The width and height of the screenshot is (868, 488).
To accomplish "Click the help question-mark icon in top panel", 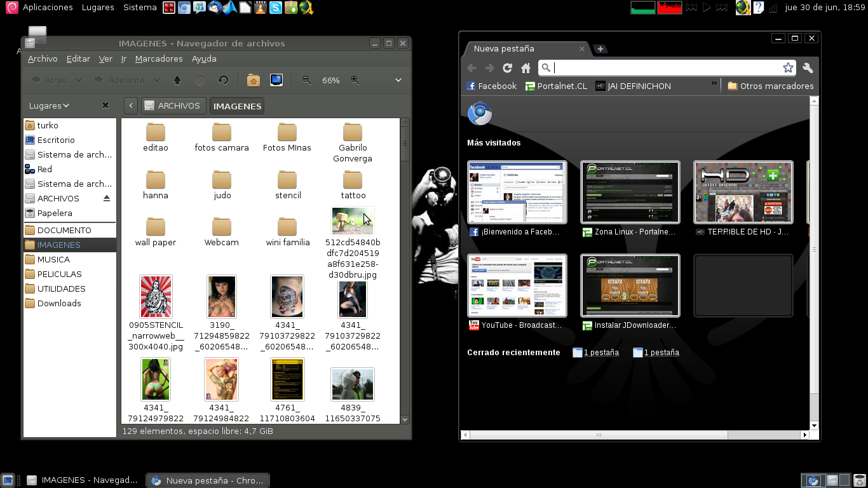I will point(758,8).
